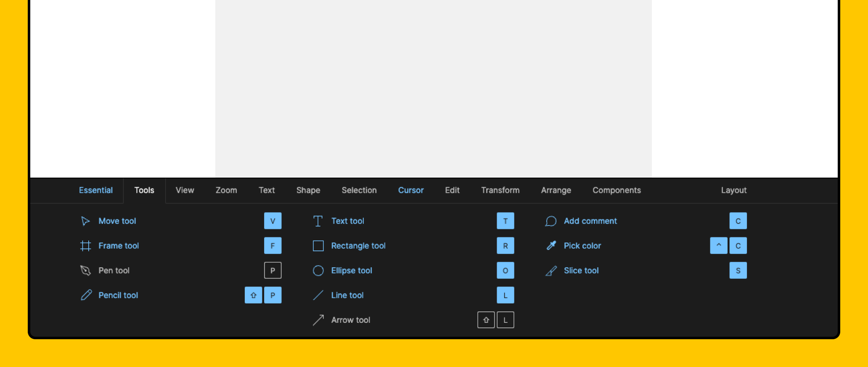Select the Rectangle tool square icon
The image size is (868, 367).
[x=318, y=246]
